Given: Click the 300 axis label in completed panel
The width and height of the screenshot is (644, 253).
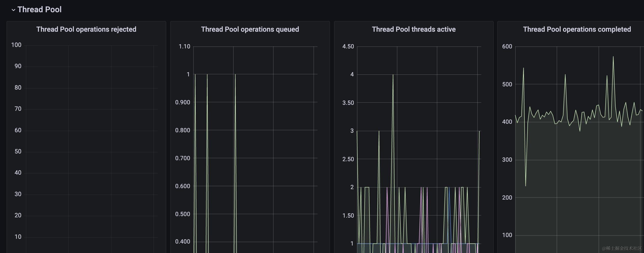Looking at the screenshot, I should click(507, 160).
